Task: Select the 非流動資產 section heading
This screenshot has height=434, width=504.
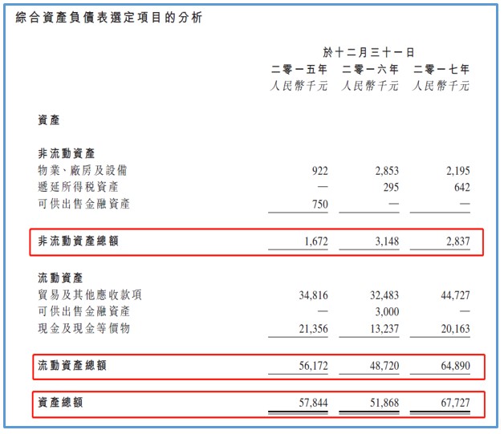Action: [x=67, y=153]
